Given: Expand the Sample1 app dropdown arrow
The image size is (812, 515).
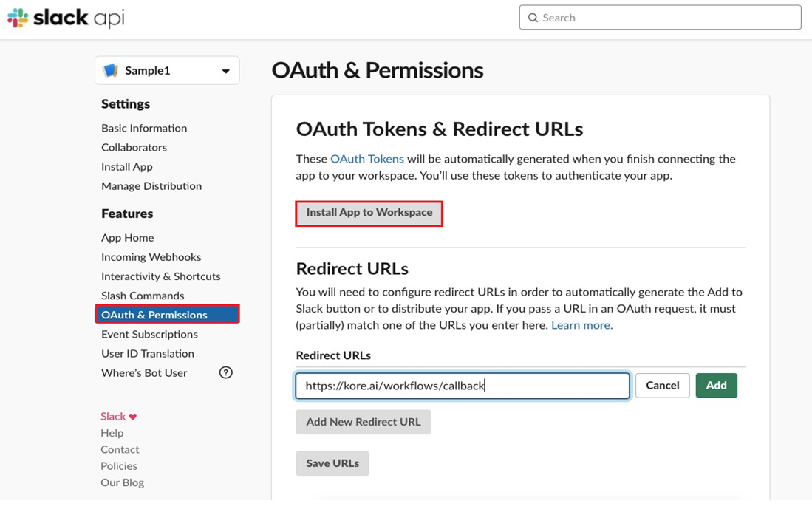Looking at the screenshot, I should tap(225, 72).
